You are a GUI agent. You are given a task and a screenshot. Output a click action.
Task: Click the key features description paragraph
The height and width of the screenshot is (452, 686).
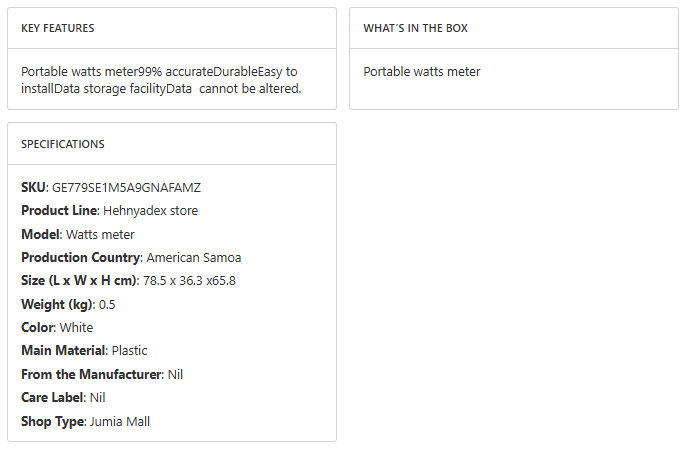(x=160, y=80)
